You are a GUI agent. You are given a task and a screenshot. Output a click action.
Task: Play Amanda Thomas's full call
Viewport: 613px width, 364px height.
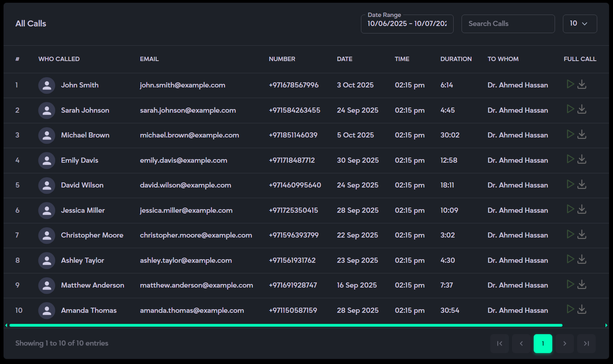(x=570, y=309)
